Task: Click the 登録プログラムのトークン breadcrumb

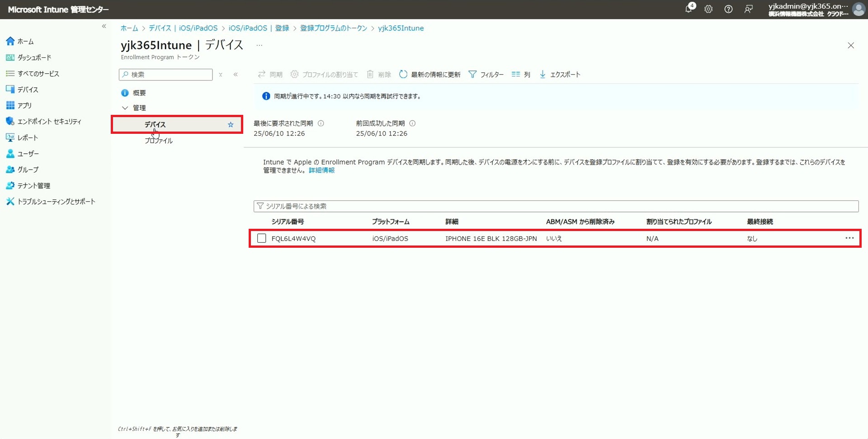Action: pos(334,28)
